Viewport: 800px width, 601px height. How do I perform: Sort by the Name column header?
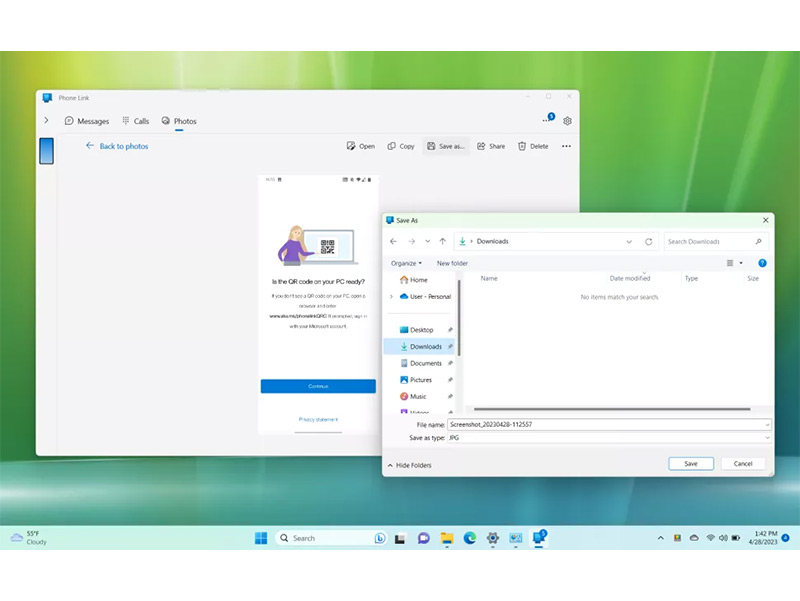tap(489, 279)
